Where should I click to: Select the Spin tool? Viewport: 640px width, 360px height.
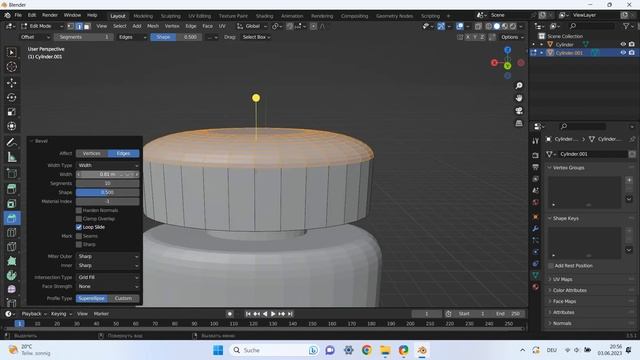[11, 276]
